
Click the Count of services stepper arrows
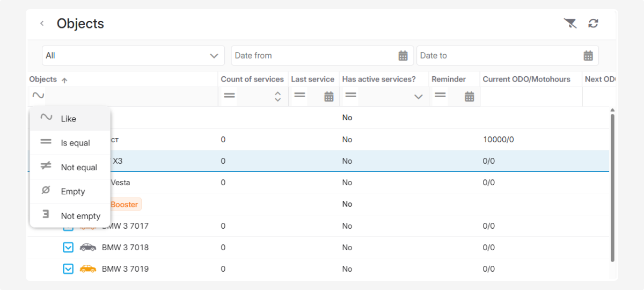(x=277, y=96)
